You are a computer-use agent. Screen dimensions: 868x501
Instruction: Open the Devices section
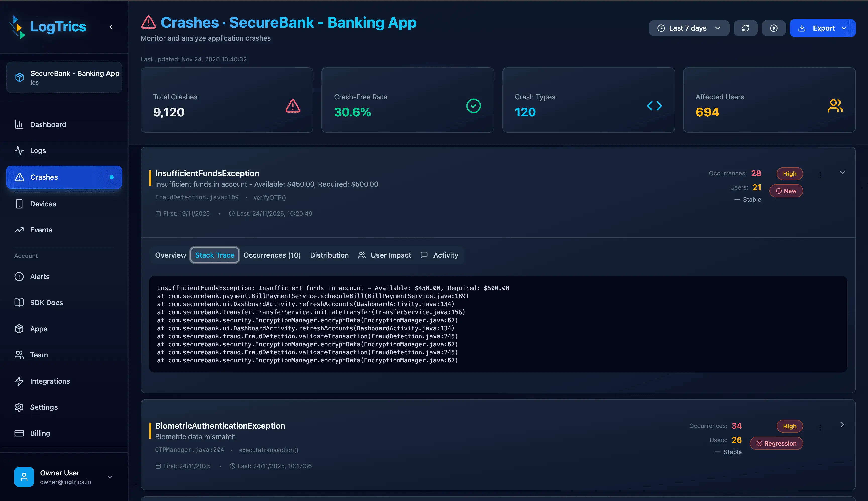click(43, 204)
